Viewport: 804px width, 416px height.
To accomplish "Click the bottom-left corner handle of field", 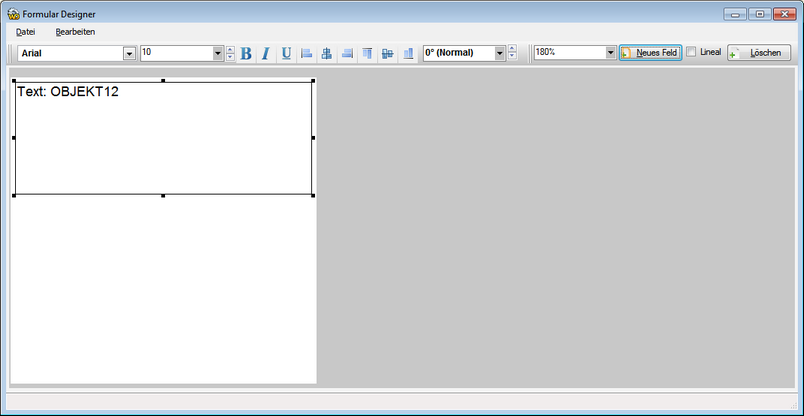I will (14, 195).
